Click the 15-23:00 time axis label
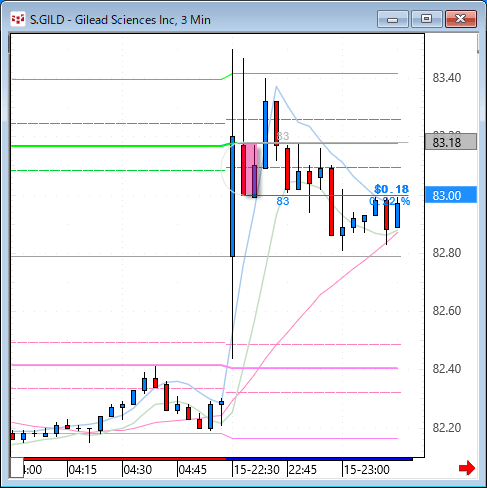 pos(367,470)
